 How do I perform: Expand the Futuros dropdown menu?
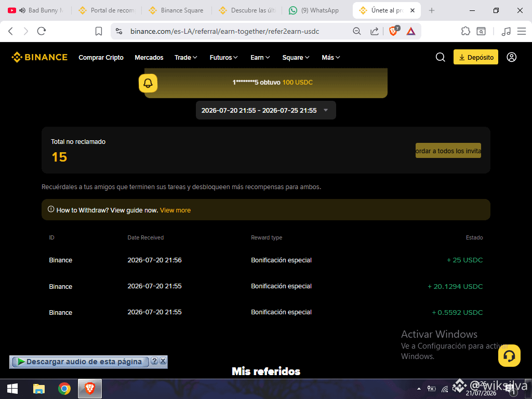click(x=223, y=58)
